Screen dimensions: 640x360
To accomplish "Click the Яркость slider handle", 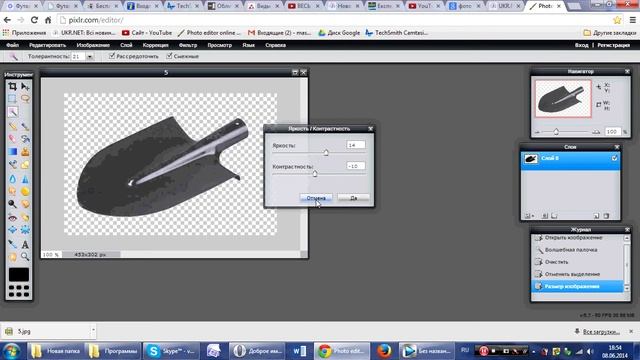I will (326, 153).
